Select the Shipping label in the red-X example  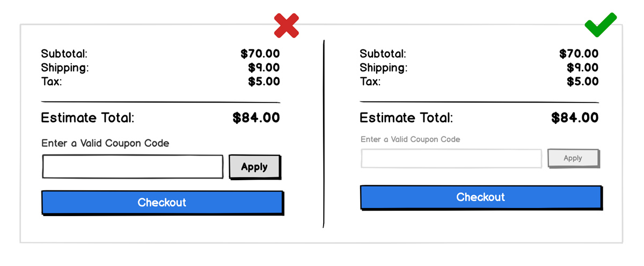tap(65, 68)
